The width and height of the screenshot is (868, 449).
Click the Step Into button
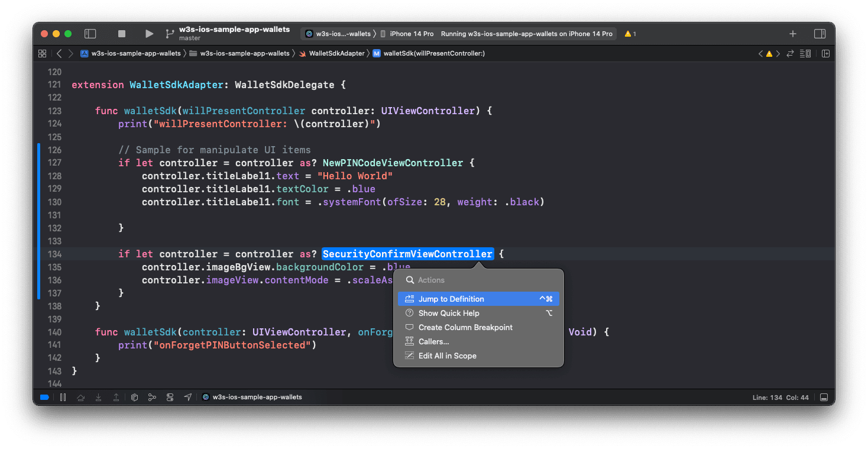98,397
